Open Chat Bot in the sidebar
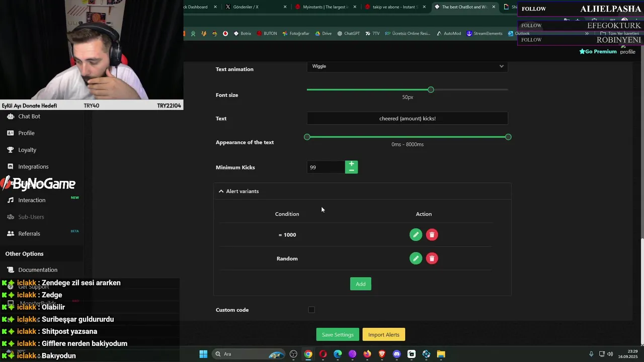 (x=29, y=116)
